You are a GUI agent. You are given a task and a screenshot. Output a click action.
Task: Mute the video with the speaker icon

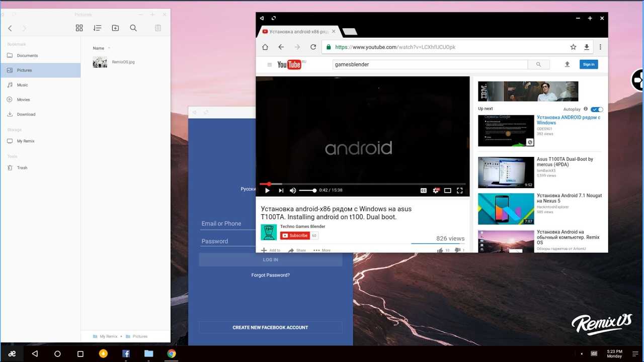point(293,191)
